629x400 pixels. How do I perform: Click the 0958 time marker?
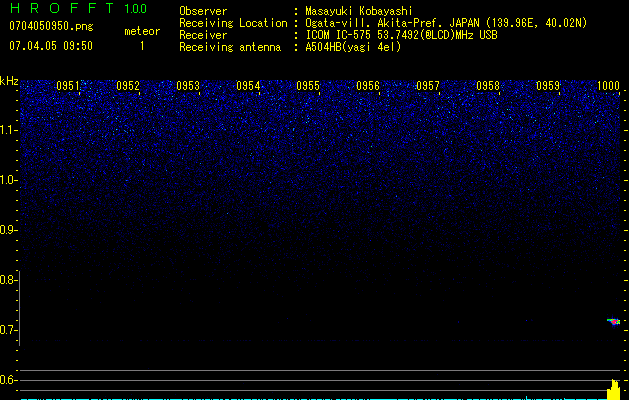(x=488, y=86)
